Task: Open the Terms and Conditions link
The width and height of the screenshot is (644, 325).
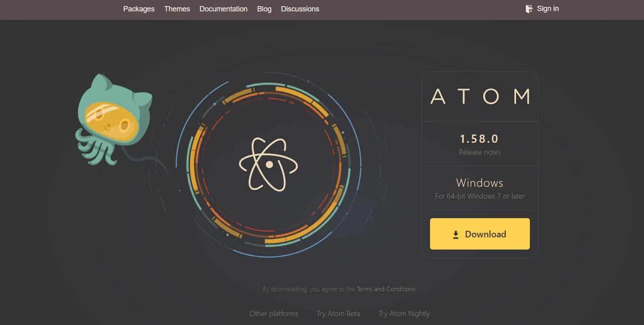Action: [386, 289]
